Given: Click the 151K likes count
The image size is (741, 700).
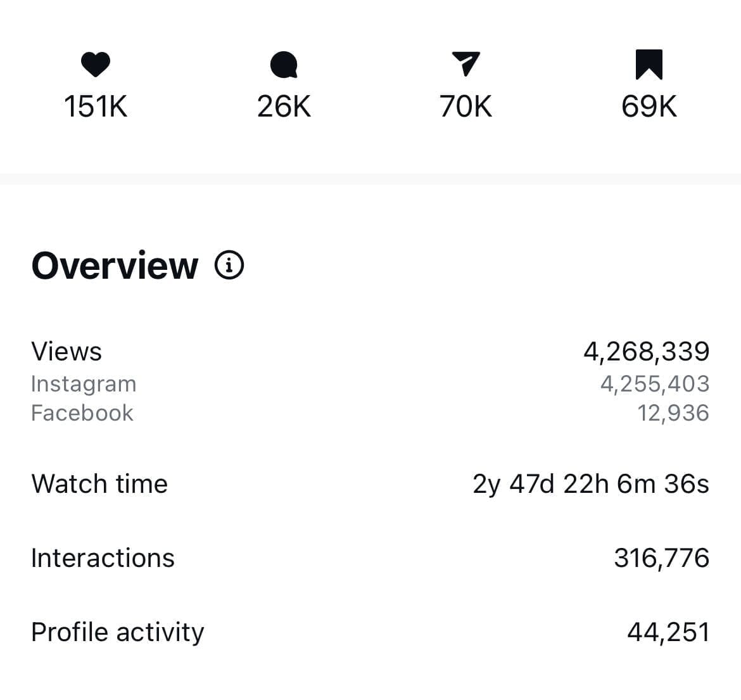Looking at the screenshot, I should [x=96, y=106].
